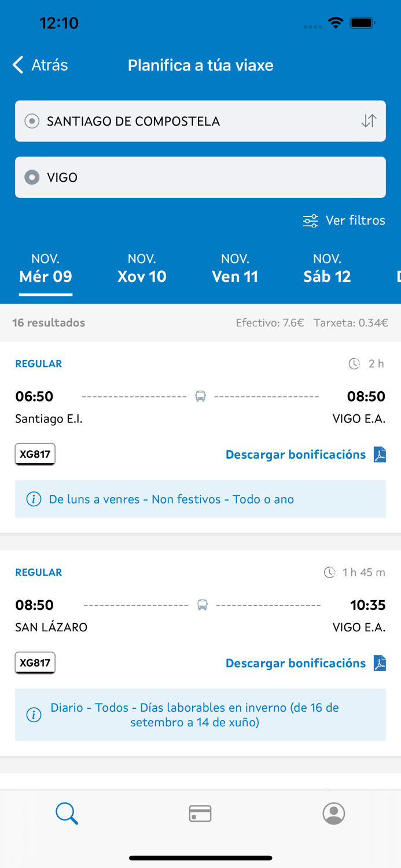401x868 pixels.
Task: Open the card icon in bottom bar
Action: point(200,813)
